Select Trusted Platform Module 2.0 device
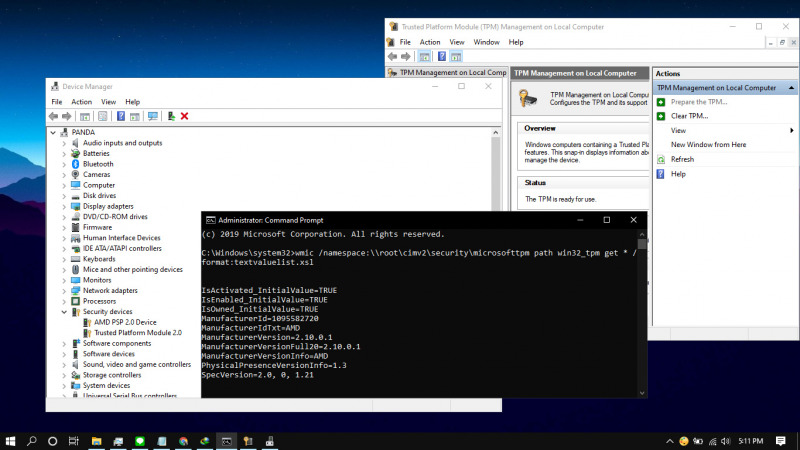The height and width of the screenshot is (450, 800). tap(138, 333)
